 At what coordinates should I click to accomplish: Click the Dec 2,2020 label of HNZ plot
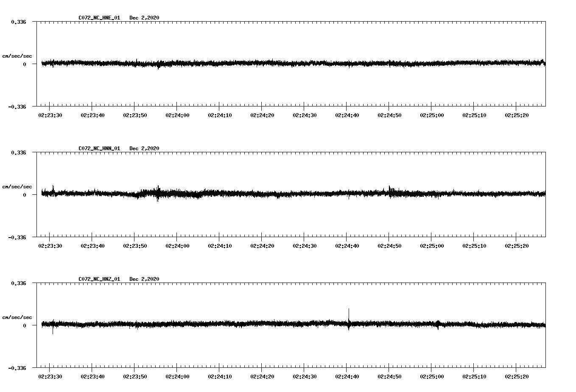[x=144, y=278]
